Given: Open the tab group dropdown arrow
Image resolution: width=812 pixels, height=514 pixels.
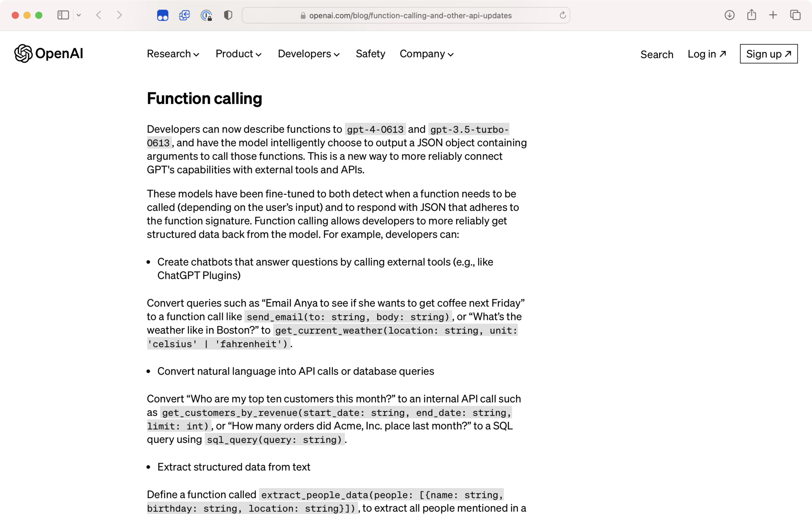Looking at the screenshot, I should (79, 15).
